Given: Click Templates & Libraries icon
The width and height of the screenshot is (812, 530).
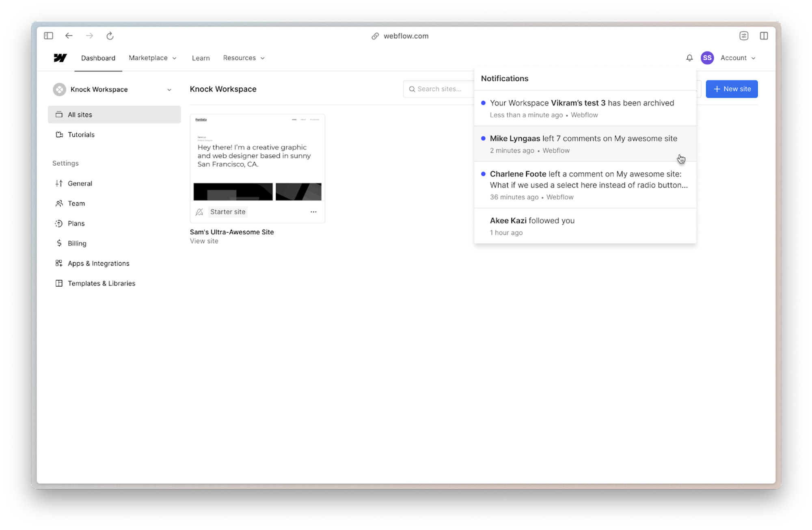Looking at the screenshot, I should click(x=59, y=283).
